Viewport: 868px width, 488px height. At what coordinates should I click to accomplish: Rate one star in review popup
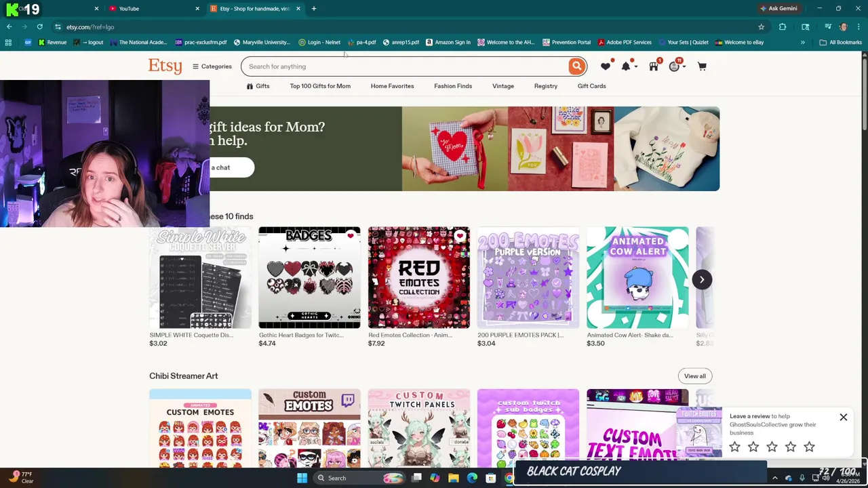coord(735,447)
